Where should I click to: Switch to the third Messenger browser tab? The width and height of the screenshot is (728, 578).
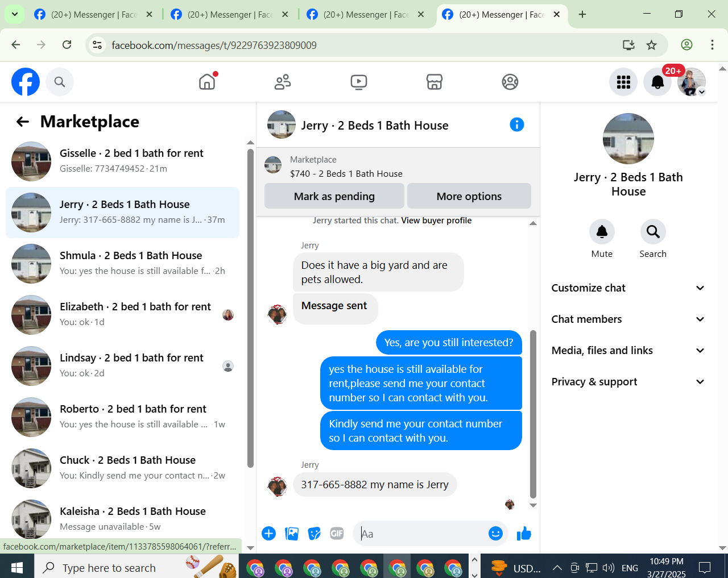coord(366,15)
